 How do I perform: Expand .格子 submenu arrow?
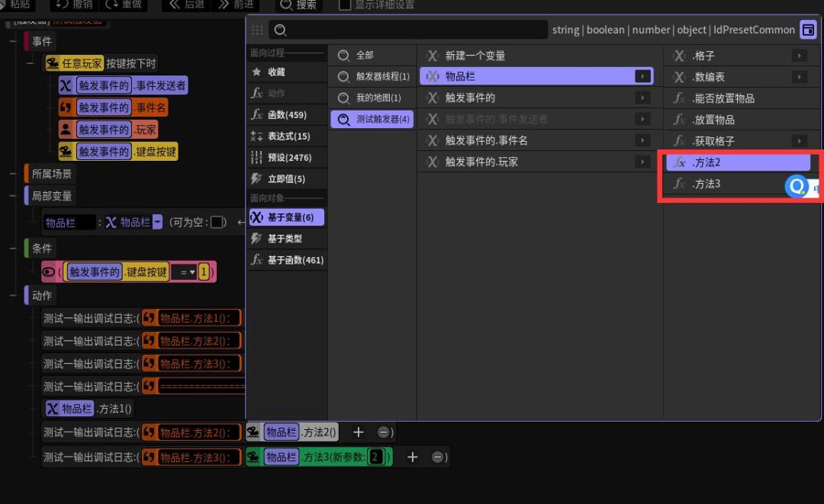(x=800, y=56)
